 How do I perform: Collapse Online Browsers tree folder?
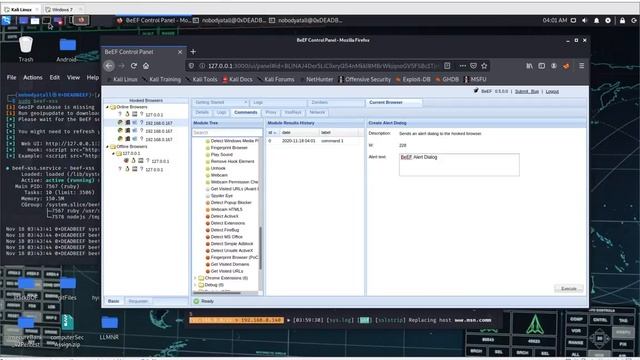click(108, 107)
